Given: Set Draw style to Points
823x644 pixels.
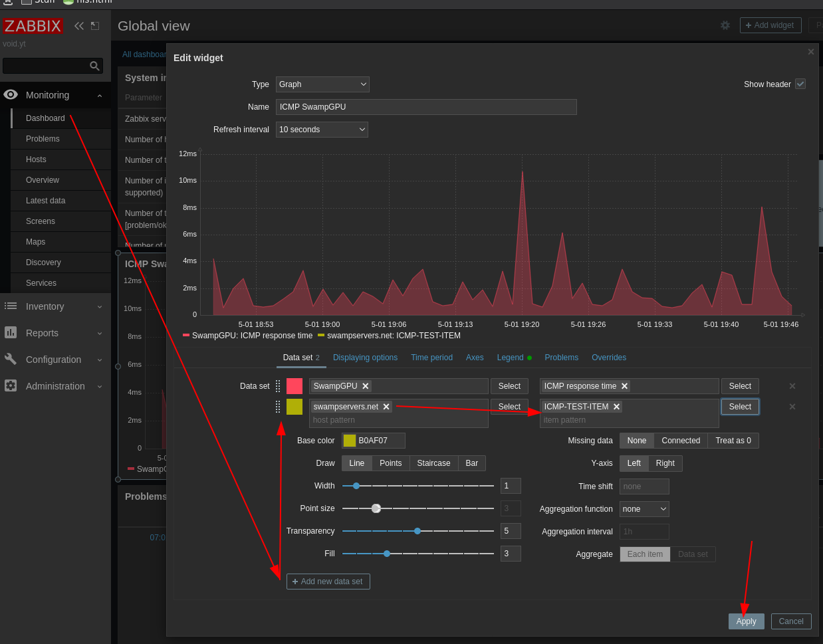Looking at the screenshot, I should 391,463.
